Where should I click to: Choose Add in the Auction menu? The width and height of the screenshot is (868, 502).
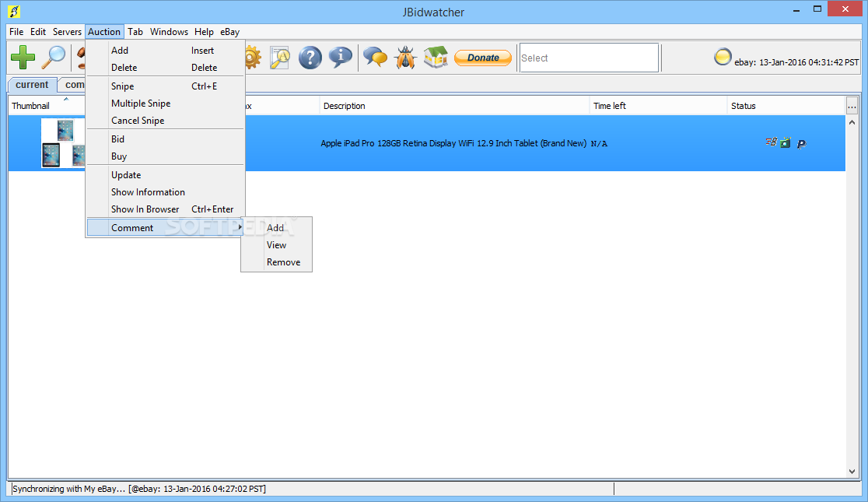[166, 51]
